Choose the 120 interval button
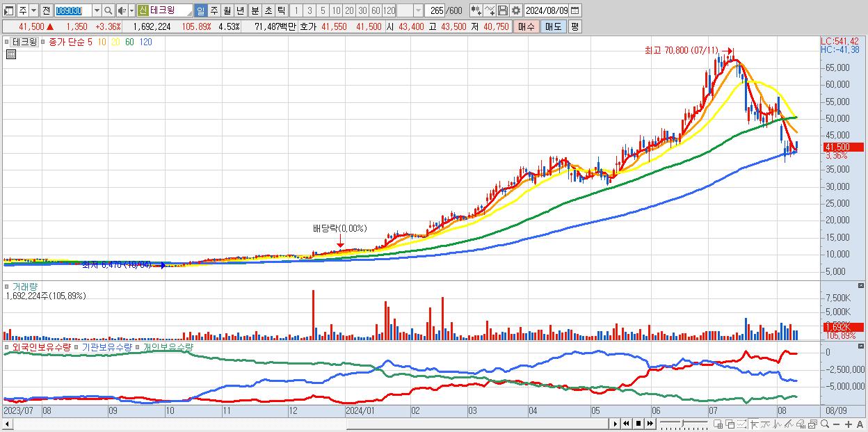Viewport: 868px width, 432px height. click(x=389, y=10)
